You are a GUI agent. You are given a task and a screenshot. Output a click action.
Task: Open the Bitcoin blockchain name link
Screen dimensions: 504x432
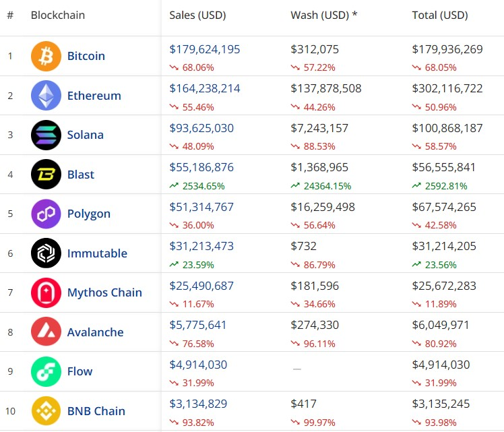click(x=86, y=56)
